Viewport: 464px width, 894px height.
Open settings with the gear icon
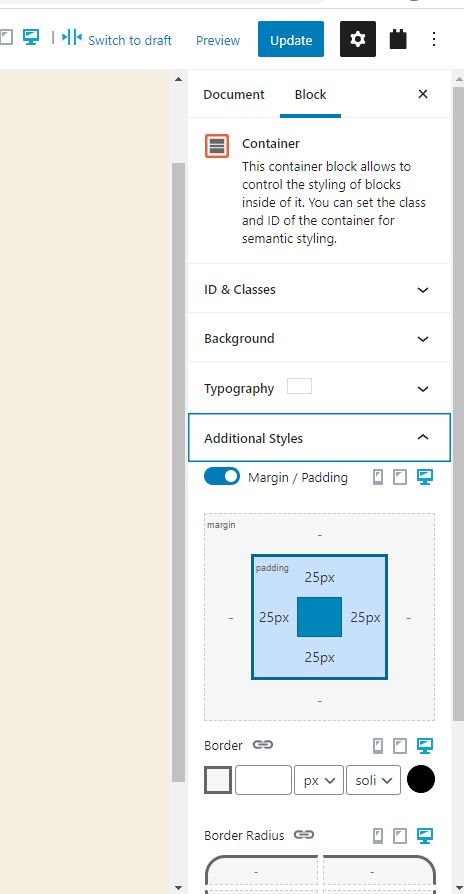pyautogui.click(x=358, y=39)
